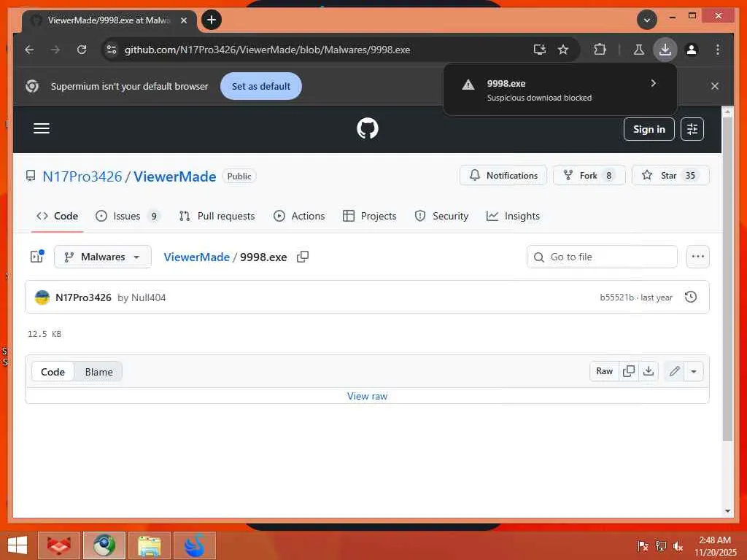Close the ViewerMade/9998.exe tab

[x=183, y=20]
